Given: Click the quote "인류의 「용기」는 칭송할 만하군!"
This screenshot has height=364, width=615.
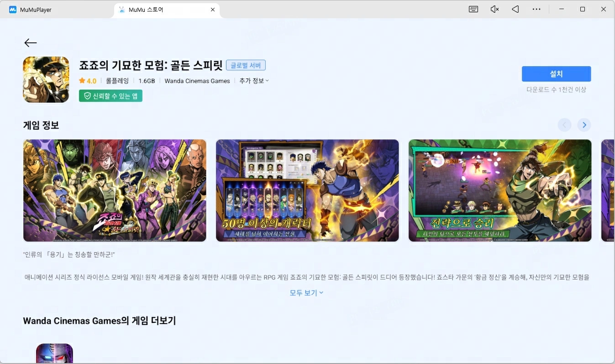Looking at the screenshot, I should click(x=68, y=254).
